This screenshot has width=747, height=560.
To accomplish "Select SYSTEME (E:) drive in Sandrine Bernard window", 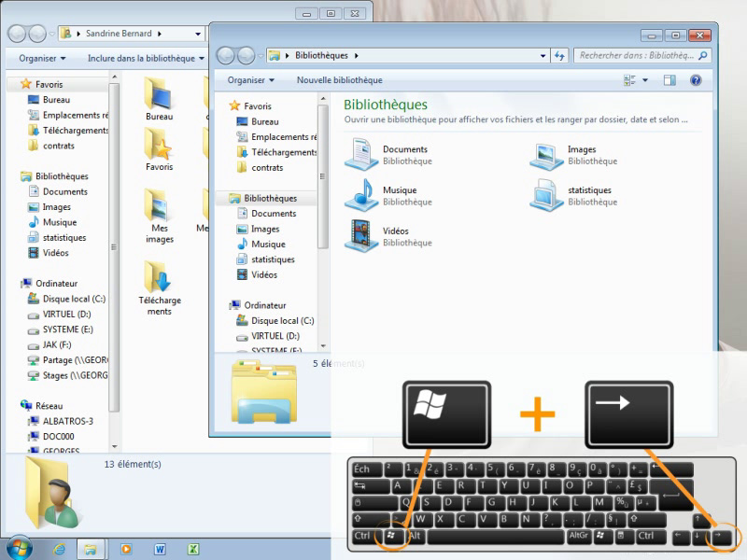I will pos(67,329).
